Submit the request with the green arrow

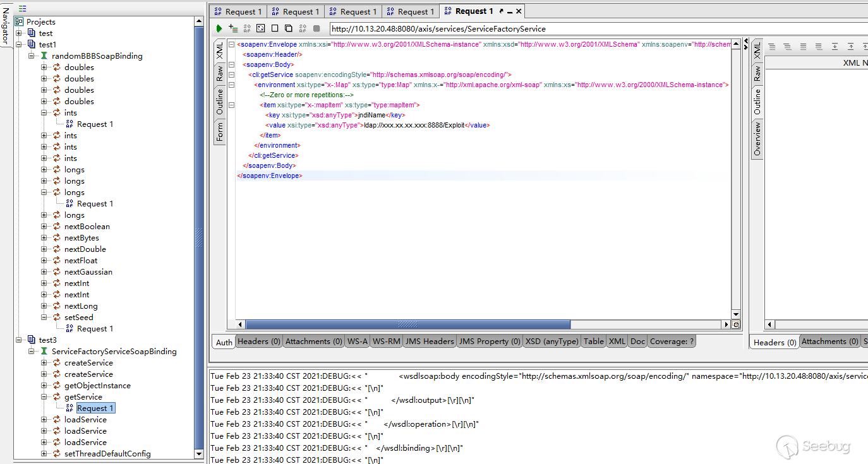(219, 28)
